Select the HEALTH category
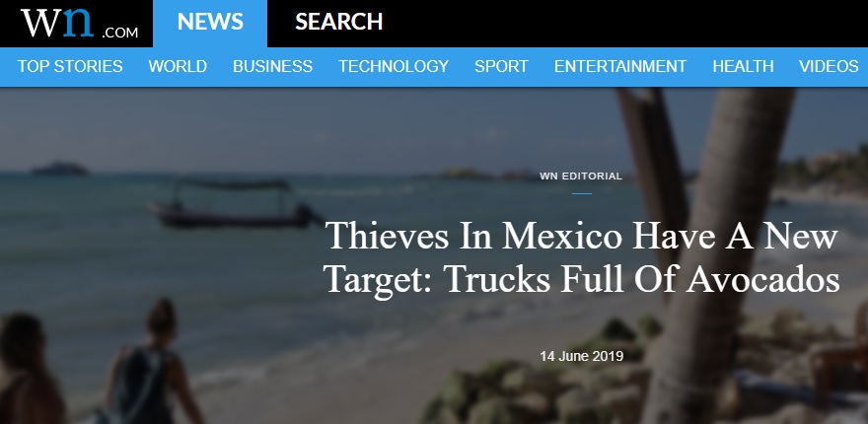 click(743, 66)
